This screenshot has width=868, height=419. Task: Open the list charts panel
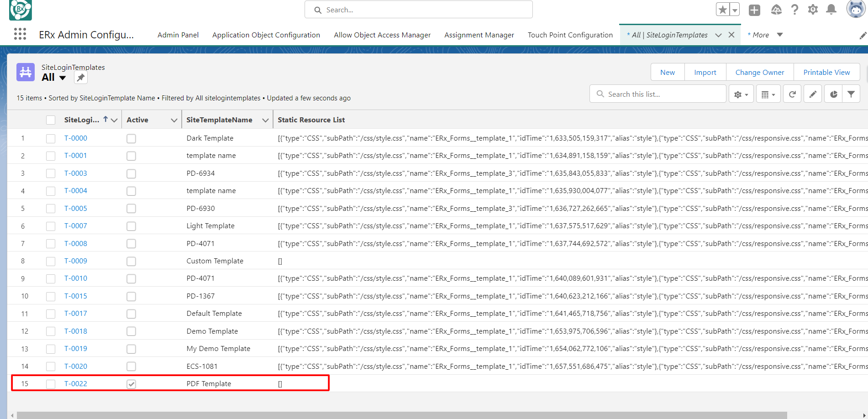pos(833,94)
